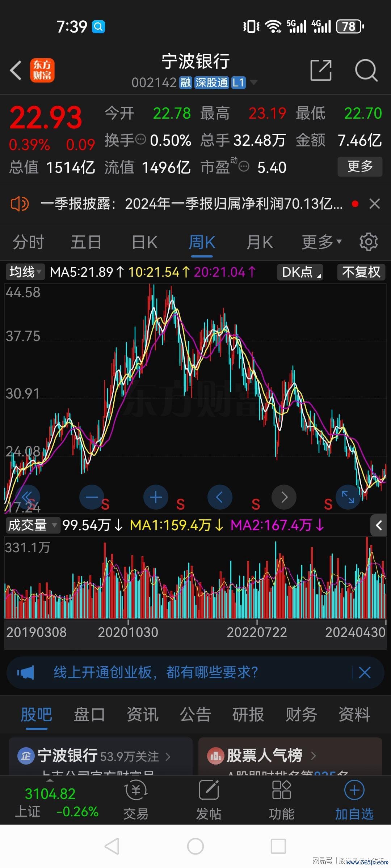Tap the 换手 info icon

(x=140, y=139)
